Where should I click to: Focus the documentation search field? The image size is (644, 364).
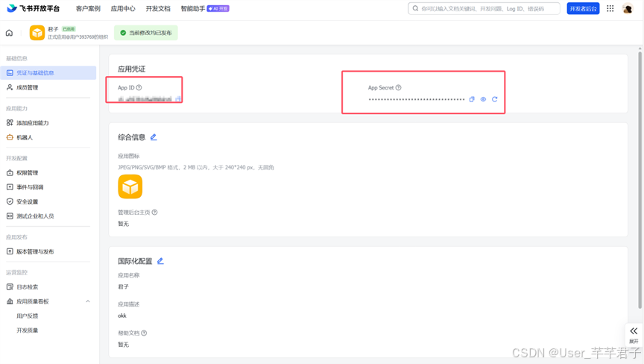[x=484, y=9]
